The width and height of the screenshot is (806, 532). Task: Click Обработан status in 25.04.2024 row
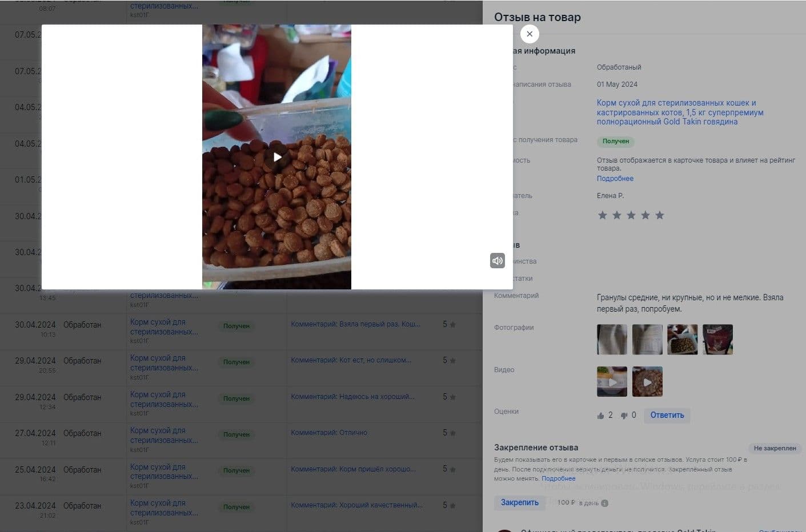coord(82,470)
